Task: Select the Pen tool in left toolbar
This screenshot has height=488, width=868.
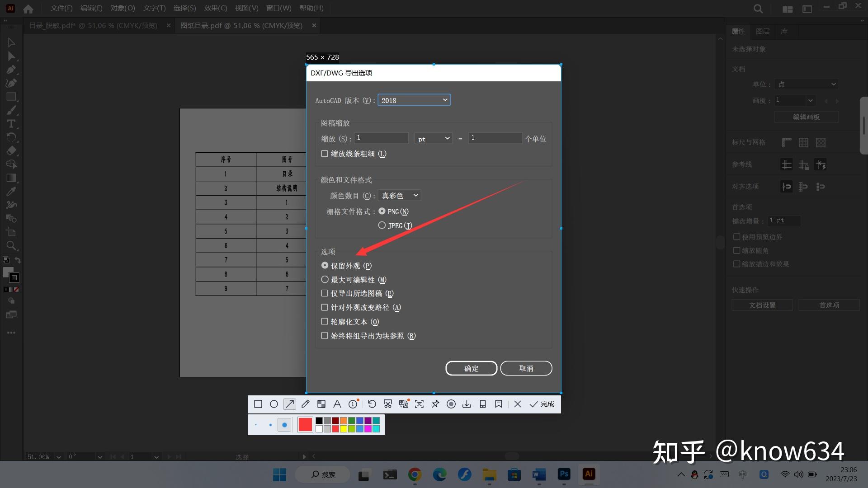Action: [x=11, y=70]
